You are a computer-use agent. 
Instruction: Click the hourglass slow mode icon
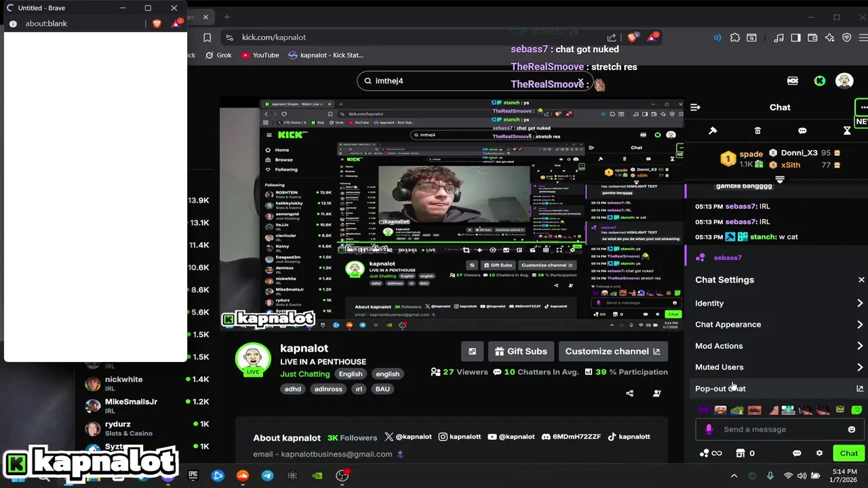[x=847, y=130]
